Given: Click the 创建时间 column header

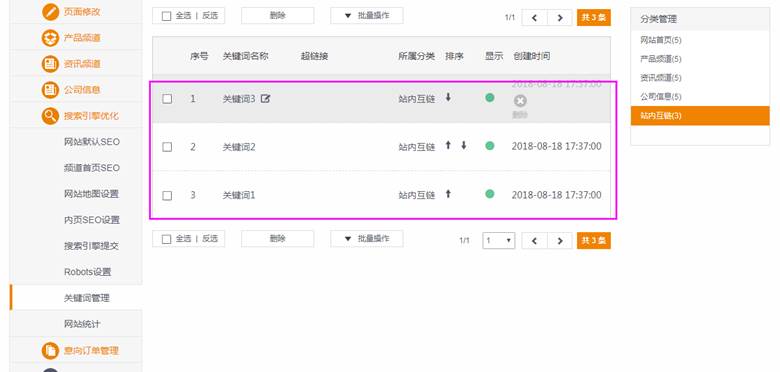Looking at the screenshot, I should [x=532, y=56].
